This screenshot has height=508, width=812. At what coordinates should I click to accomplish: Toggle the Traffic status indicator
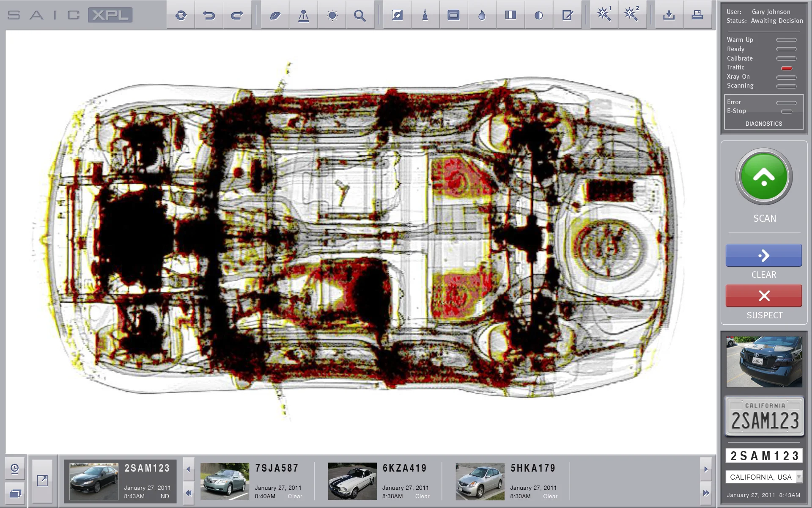tap(786, 68)
